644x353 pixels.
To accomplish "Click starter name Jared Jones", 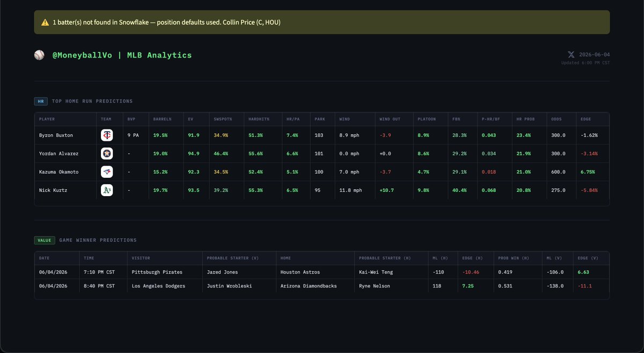I will 222,272.
